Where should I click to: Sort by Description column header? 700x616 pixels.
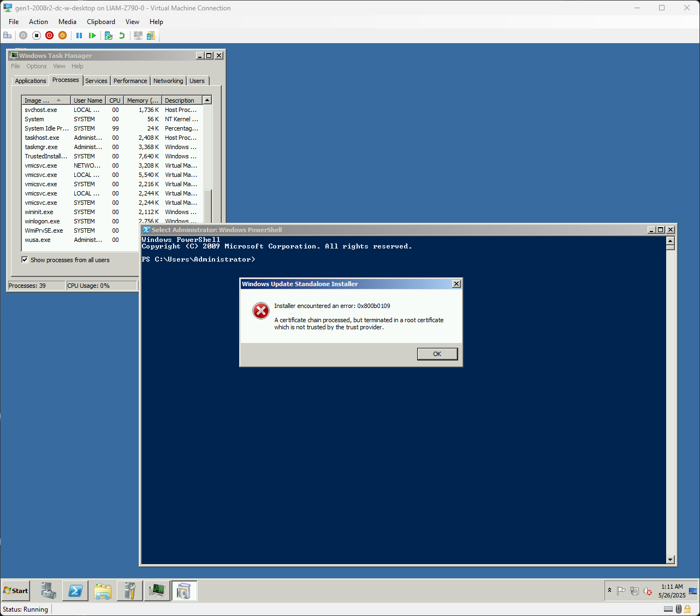coord(182,100)
